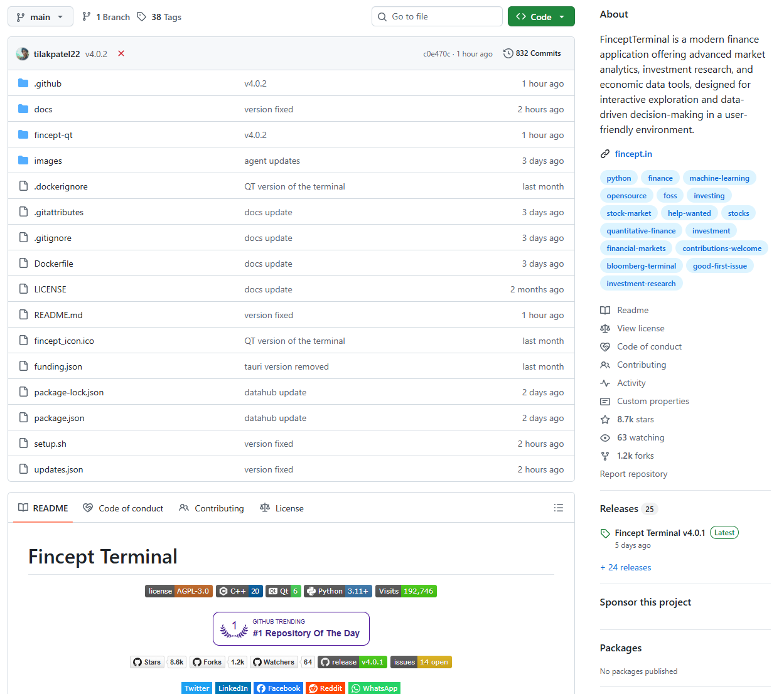The width and height of the screenshot is (784, 694).
Task: Click the Custom properties icon
Action: [x=605, y=401]
